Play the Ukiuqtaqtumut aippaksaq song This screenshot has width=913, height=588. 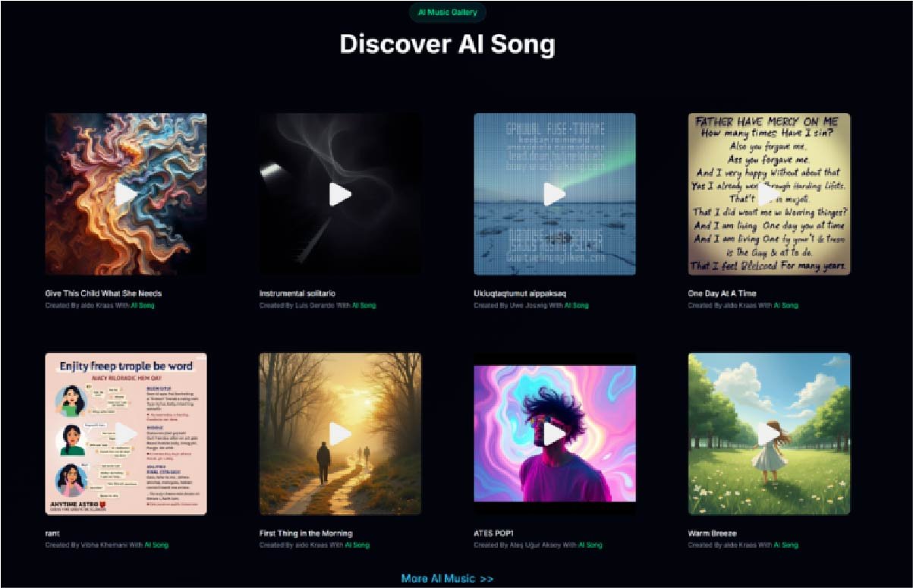(x=555, y=194)
